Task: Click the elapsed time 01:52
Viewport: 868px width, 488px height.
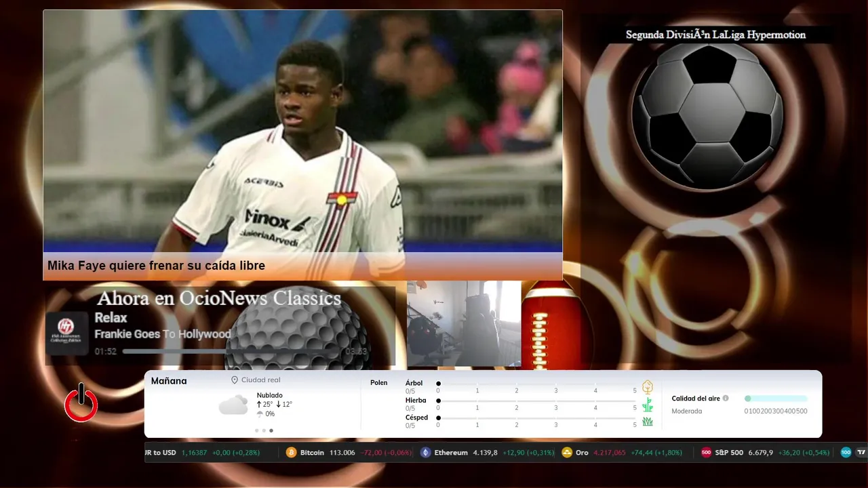Action: pos(106,352)
